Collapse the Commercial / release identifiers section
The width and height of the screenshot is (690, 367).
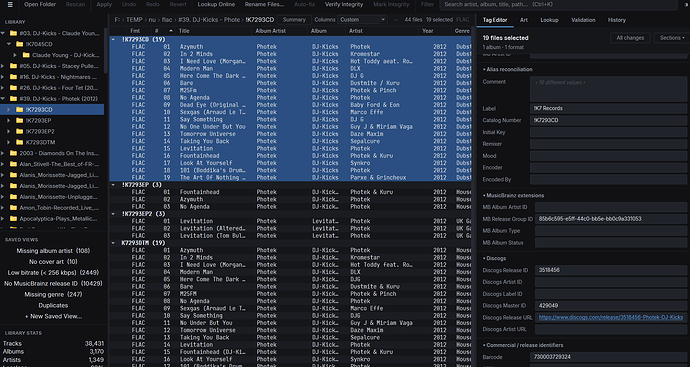click(523, 345)
